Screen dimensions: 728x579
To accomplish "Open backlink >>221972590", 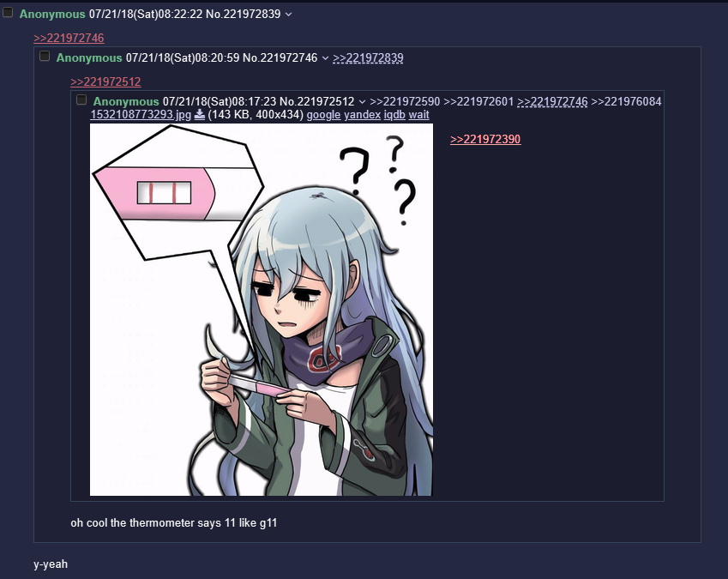I will (405, 101).
